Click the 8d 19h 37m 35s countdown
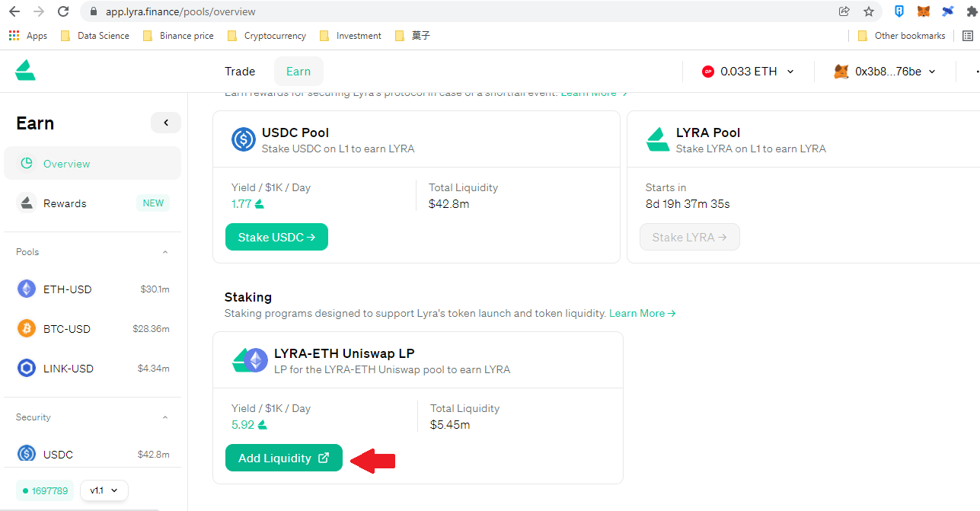Image resolution: width=980 pixels, height=511 pixels. (x=688, y=203)
